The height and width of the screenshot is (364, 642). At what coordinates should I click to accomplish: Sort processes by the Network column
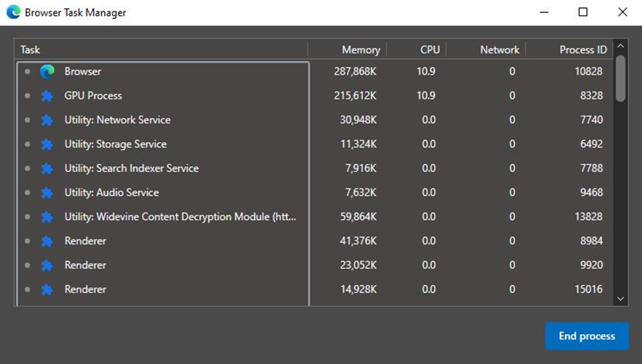click(x=499, y=49)
